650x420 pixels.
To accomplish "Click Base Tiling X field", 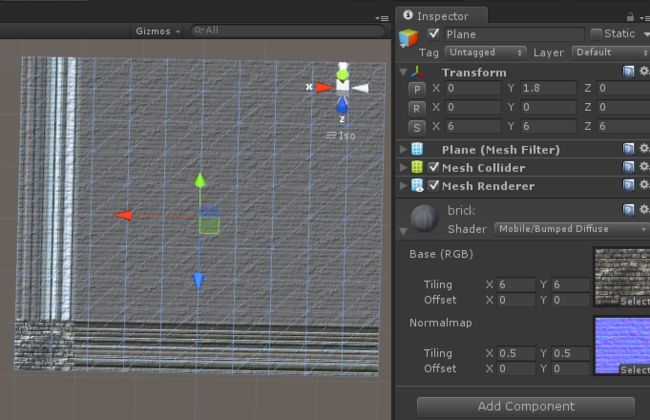I will pyautogui.click(x=516, y=285).
